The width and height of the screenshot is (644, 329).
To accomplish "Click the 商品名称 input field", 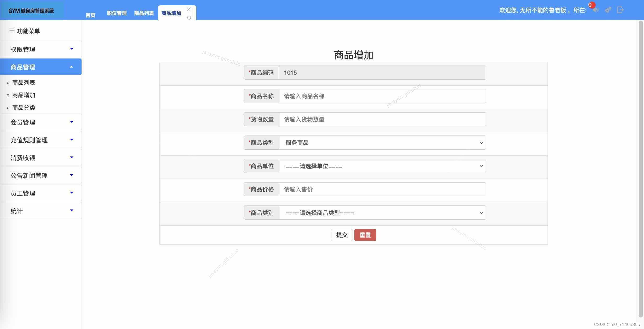I will pyautogui.click(x=382, y=96).
